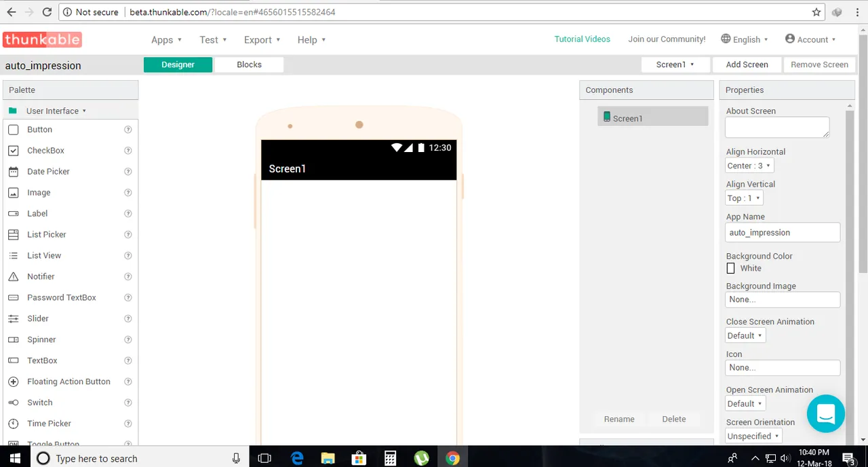Image resolution: width=868 pixels, height=467 pixels.
Task: Click the White background color swatch
Action: coord(730,269)
